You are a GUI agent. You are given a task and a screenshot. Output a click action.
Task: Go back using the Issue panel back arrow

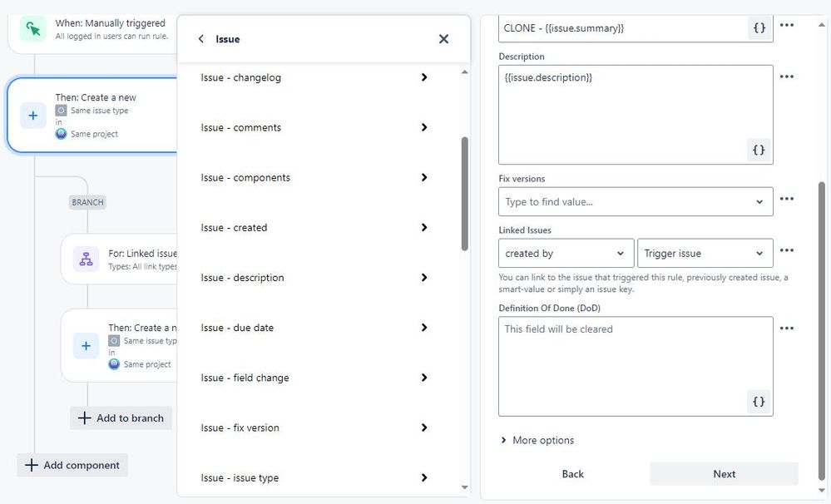(200, 39)
